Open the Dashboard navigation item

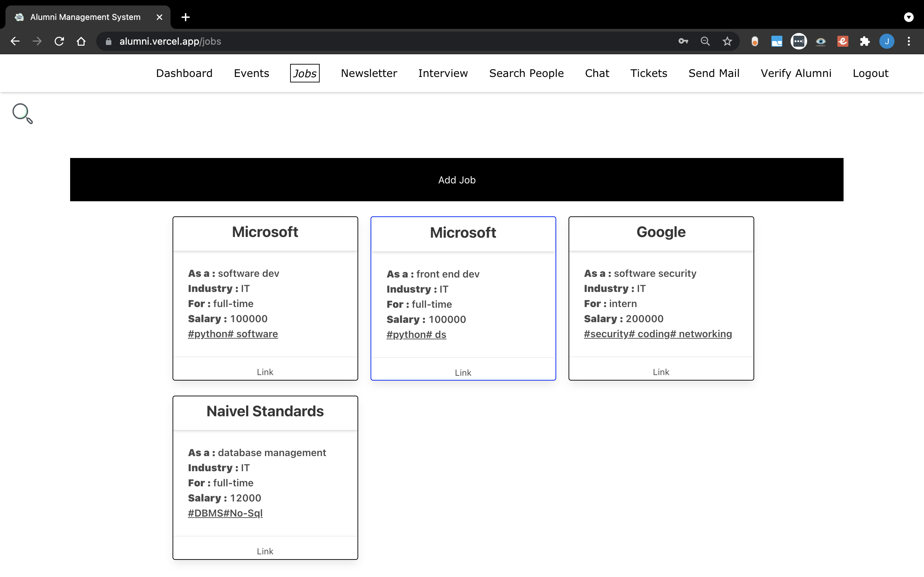(184, 73)
